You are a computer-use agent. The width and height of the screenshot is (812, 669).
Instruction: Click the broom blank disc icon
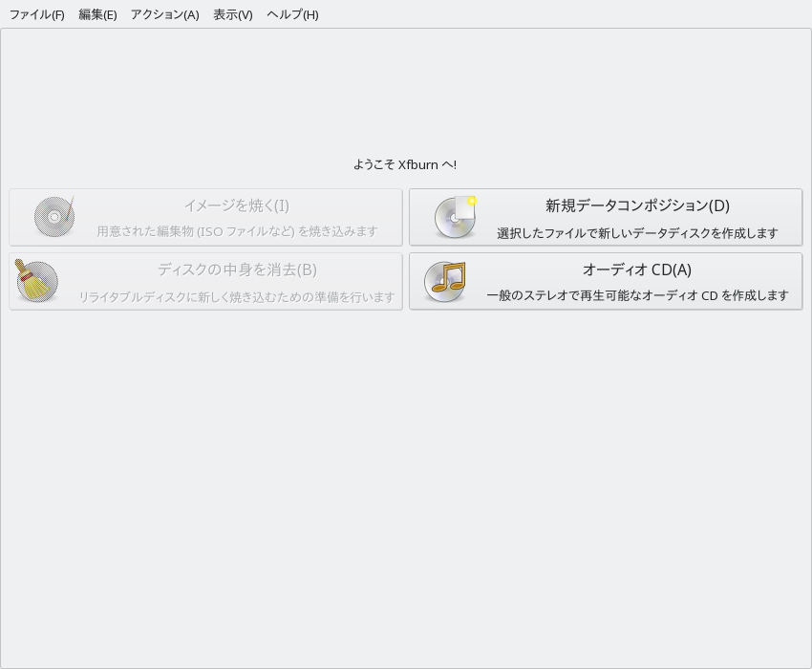(36, 281)
